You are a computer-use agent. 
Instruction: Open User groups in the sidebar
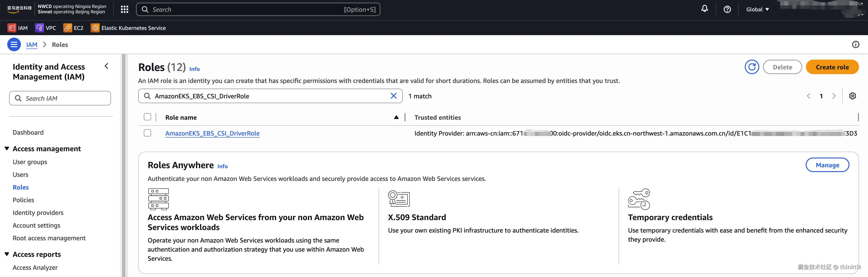[30, 162]
